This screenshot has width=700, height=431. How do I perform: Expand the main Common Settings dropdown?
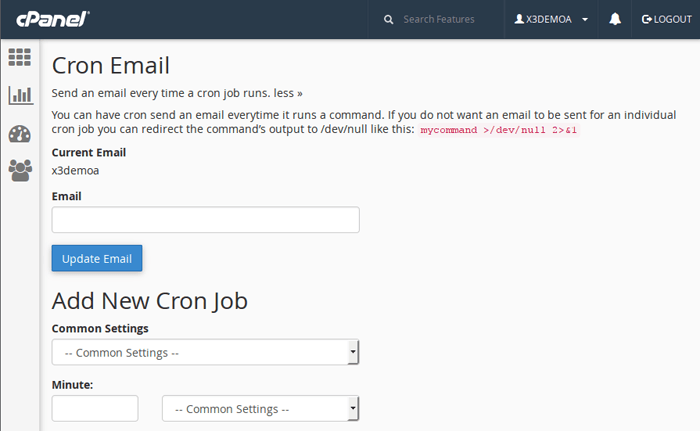[x=205, y=353]
